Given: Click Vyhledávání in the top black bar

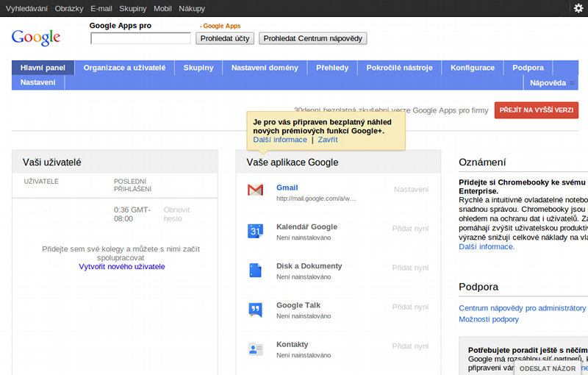Looking at the screenshot, I should pos(26,9).
